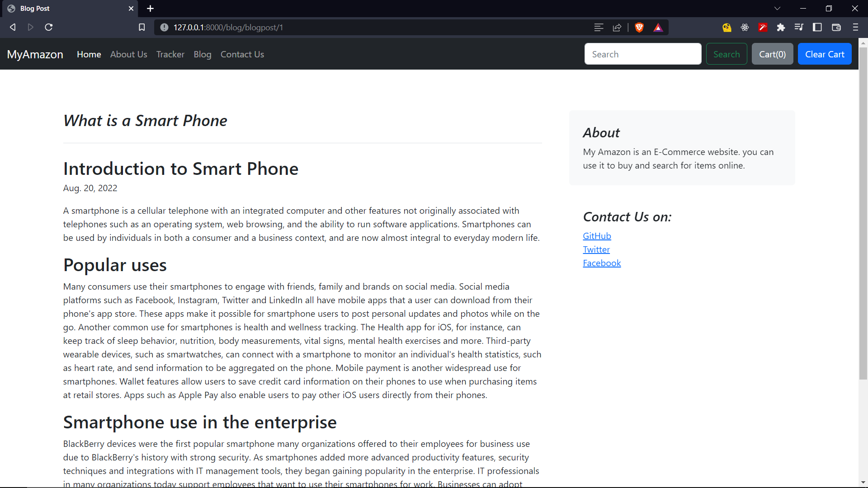Expand the site security info icon

click(164, 27)
